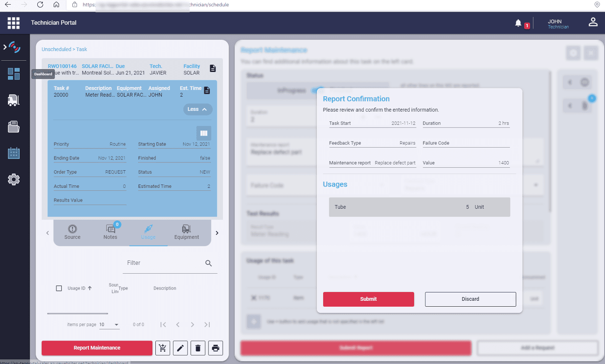Select the Tube usage row
Image resolution: width=605 pixels, height=364 pixels.
(x=420, y=207)
